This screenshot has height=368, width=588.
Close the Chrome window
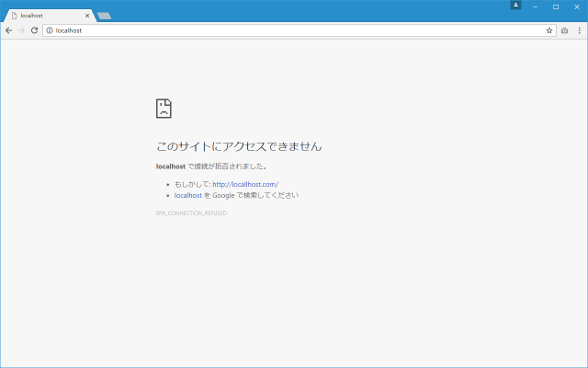click(x=576, y=6)
